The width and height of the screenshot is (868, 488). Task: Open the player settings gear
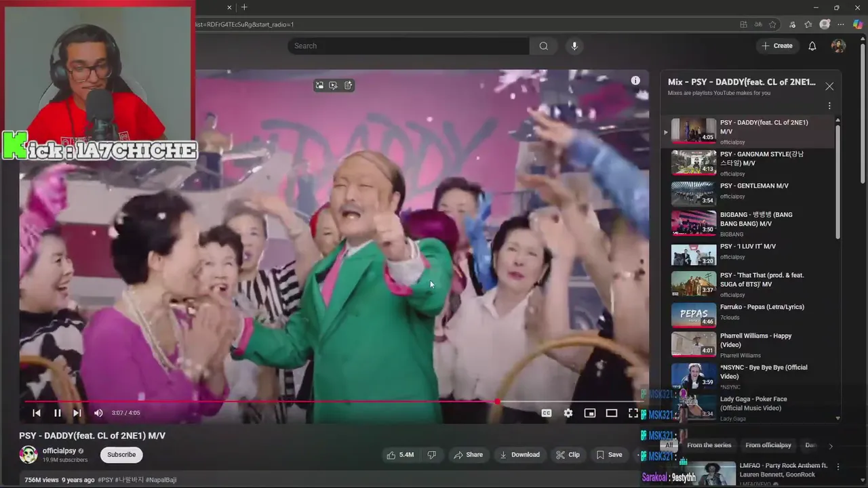[x=568, y=413]
